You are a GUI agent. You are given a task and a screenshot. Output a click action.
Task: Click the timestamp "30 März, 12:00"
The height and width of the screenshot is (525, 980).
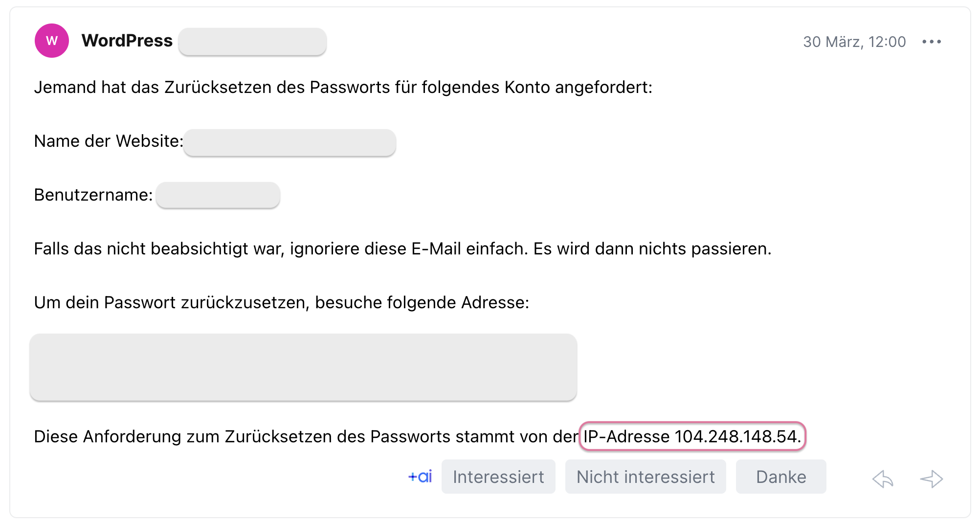coord(854,41)
